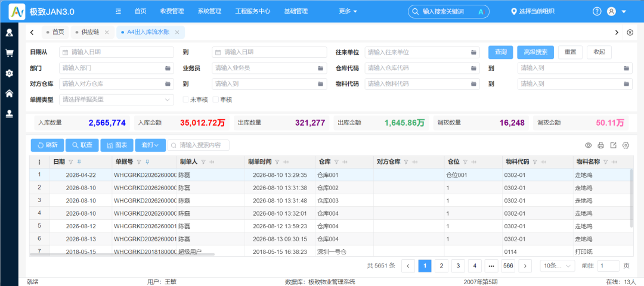Open table column settings gear icon
This screenshot has height=286, width=644.
point(626,145)
